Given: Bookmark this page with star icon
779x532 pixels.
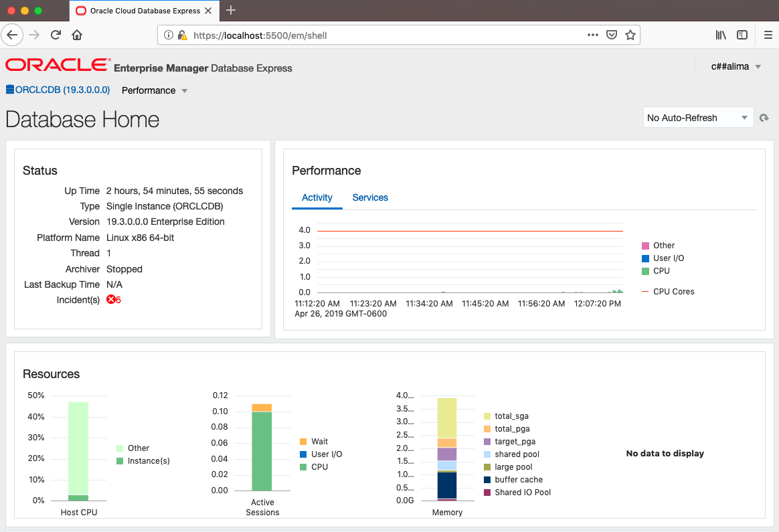Looking at the screenshot, I should click(x=630, y=35).
